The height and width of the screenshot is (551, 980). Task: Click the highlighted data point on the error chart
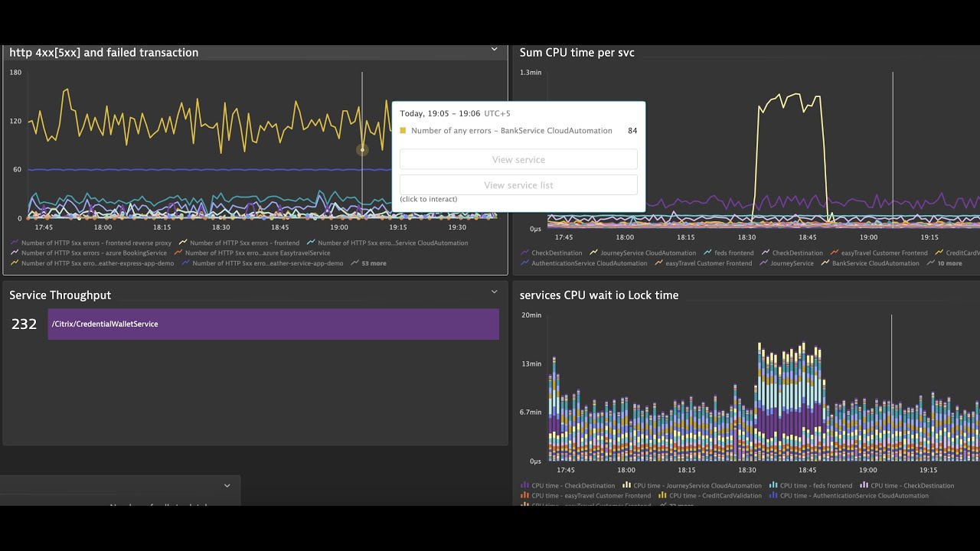pos(362,150)
